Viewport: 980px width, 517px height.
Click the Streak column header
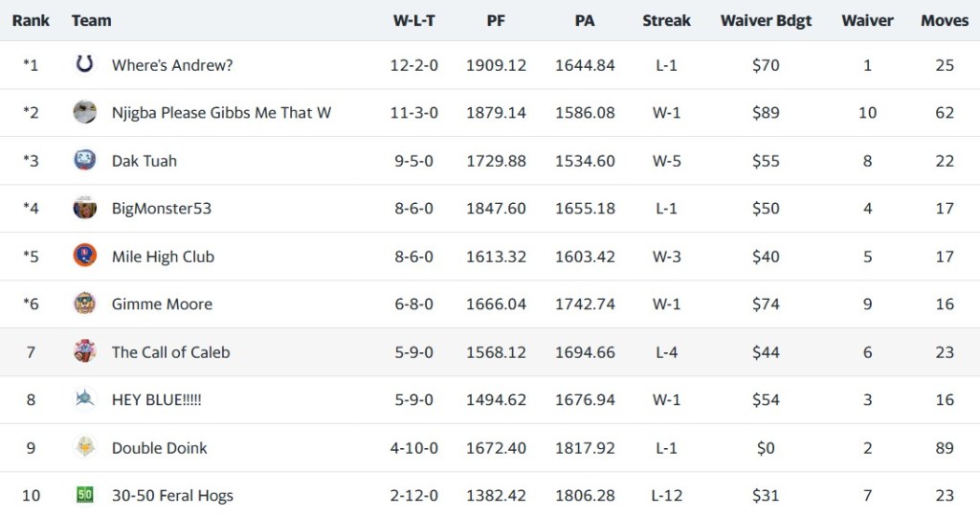click(x=666, y=20)
